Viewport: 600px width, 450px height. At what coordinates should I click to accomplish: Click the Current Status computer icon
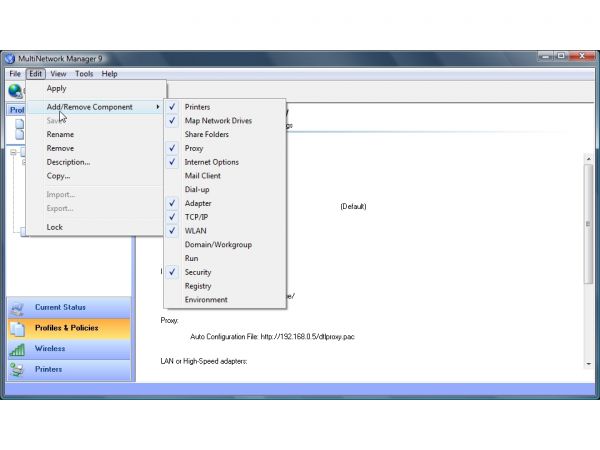pos(17,308)
